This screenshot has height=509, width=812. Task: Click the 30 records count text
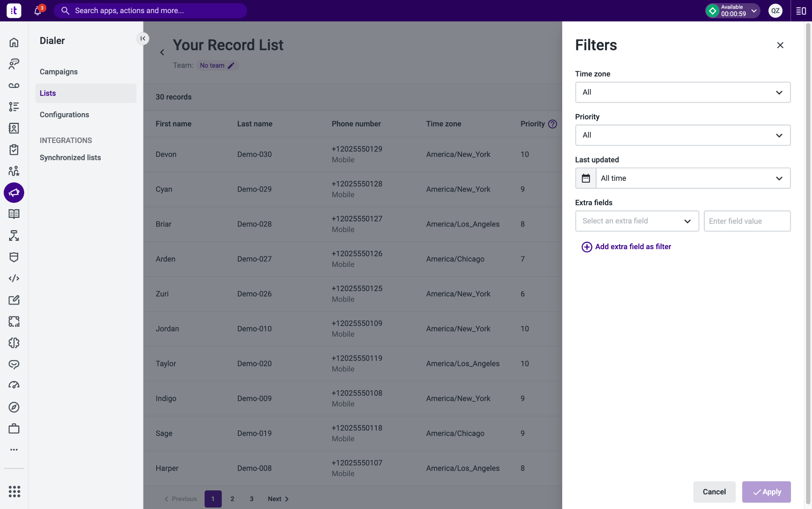pyautogui.click(x=173, y=97)
